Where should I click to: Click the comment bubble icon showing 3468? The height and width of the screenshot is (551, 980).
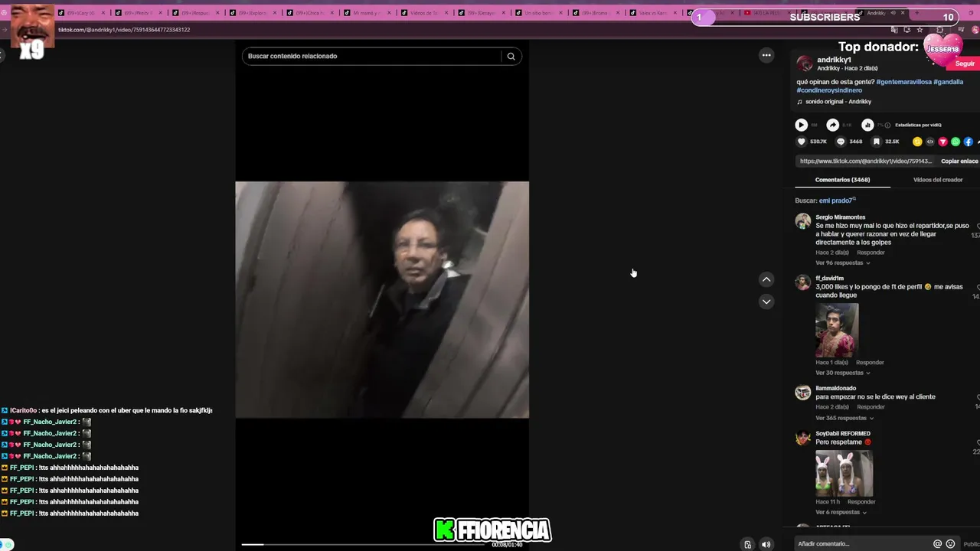(841, 142)
